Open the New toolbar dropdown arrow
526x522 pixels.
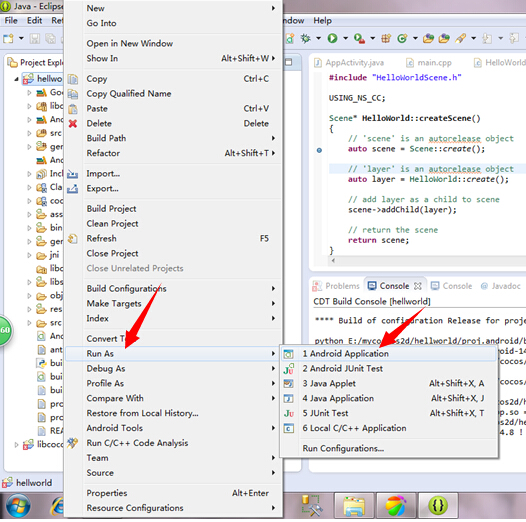(x=21, y=39)
